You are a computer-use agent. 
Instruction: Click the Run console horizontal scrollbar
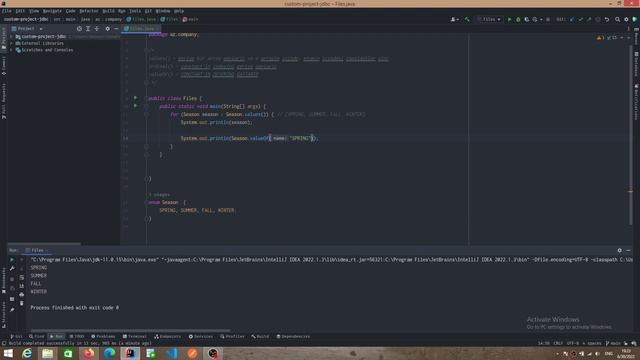click(131, 331)
